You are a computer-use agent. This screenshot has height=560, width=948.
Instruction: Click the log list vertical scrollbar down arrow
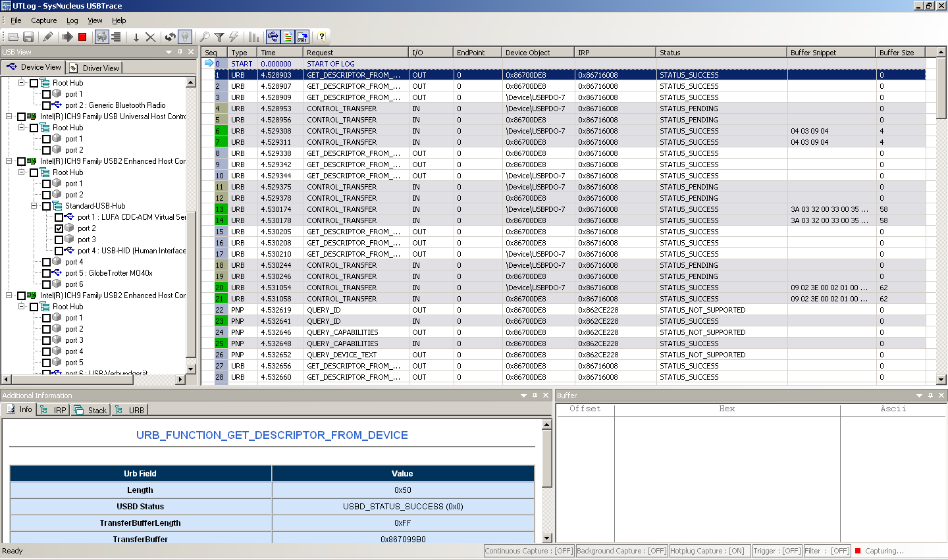(941, 379)
